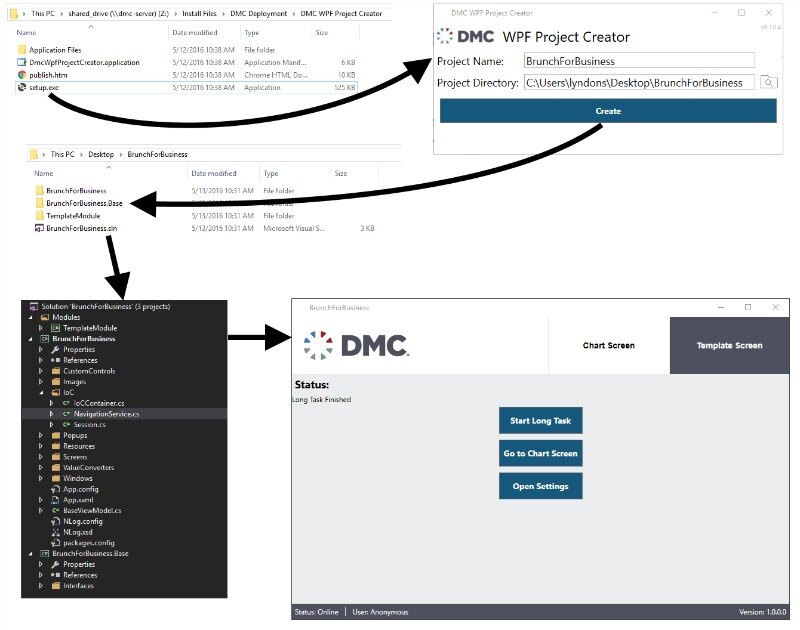This screenshot has height=630, width=800.
Task: Click the IoCContainer.cs C# file icon
Action: click(66, 403)
